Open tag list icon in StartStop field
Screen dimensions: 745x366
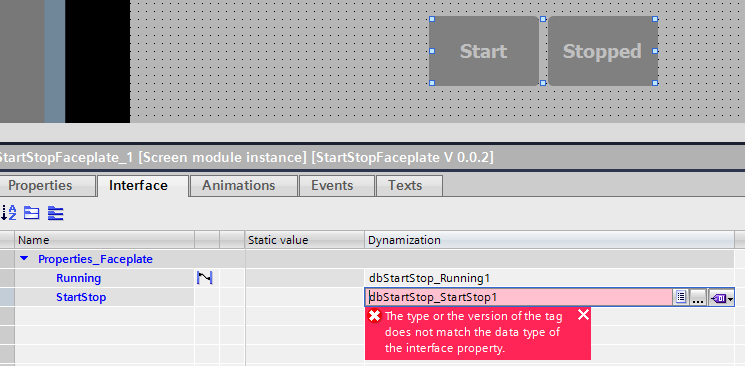pyautogui.click(x=681, y=298)
